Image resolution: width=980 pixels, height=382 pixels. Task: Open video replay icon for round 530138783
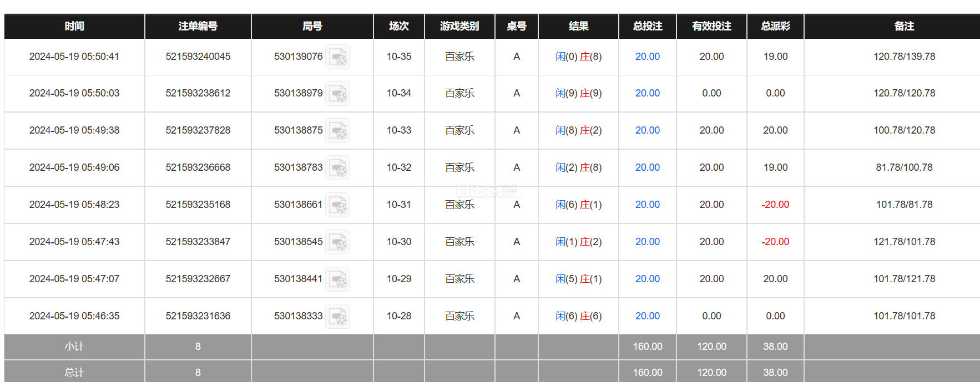pyautogui.click(x=337, y=167)
